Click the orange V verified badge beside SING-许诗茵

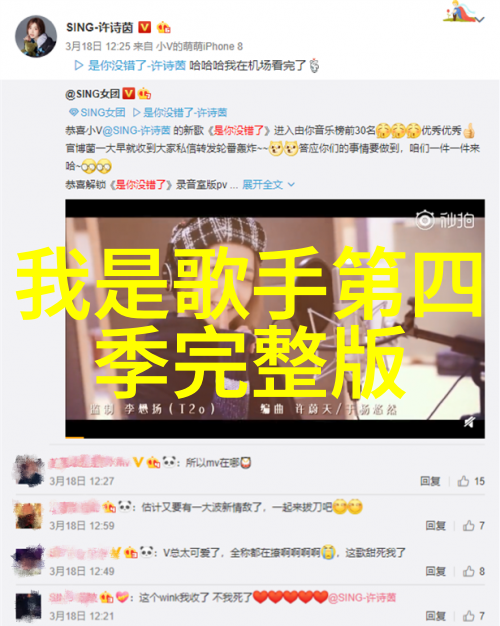click(x=145, y=27)
